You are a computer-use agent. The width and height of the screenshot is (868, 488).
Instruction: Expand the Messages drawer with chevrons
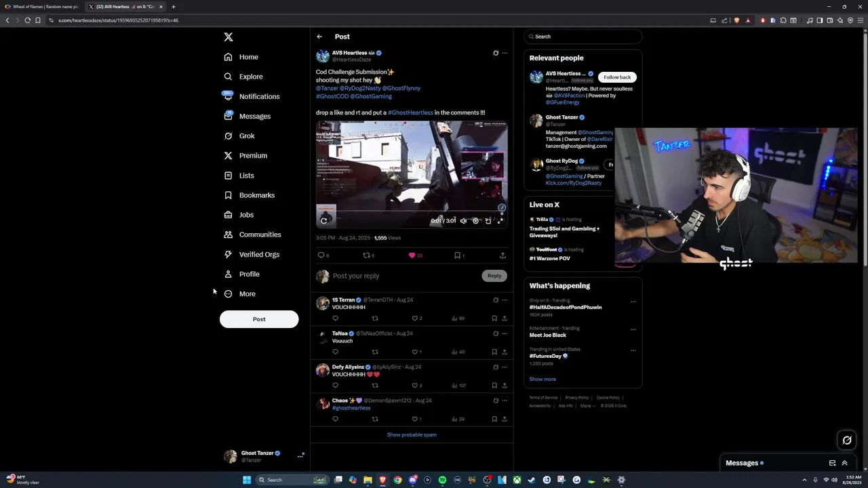pos(844,463)
